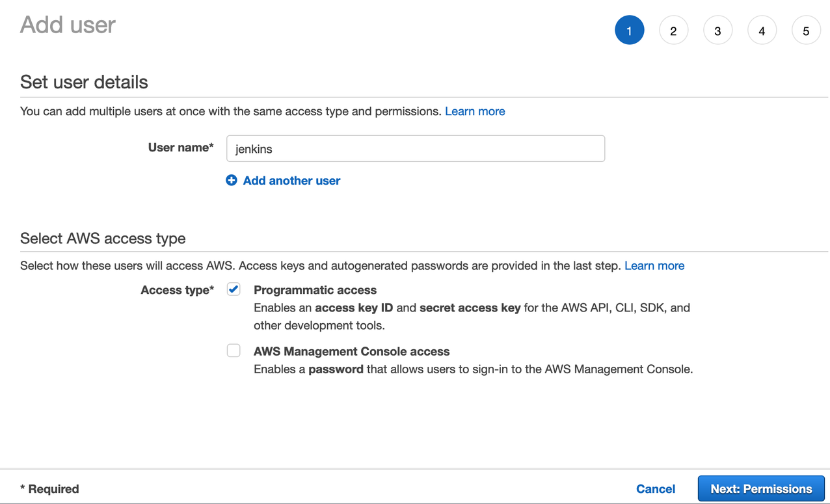Open Learn more link about multiple users
The height and width of the screenshot is (504, 830).
(475, 111)
